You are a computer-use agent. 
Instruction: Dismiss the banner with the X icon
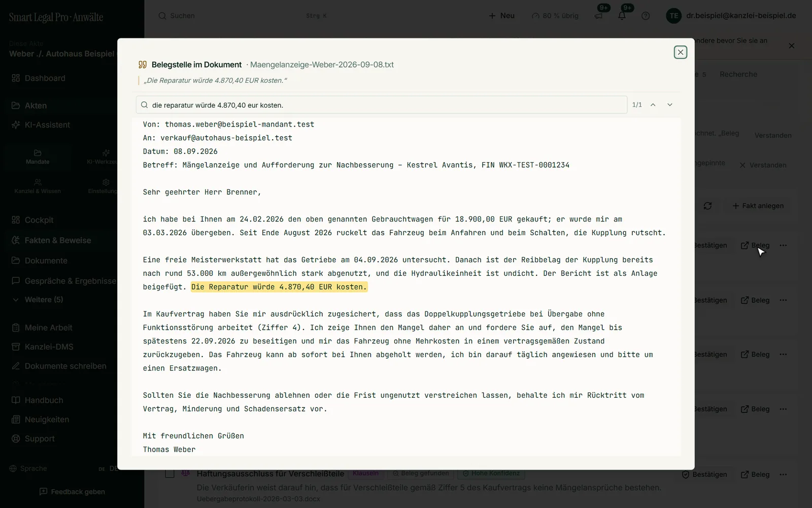point(792,46)
